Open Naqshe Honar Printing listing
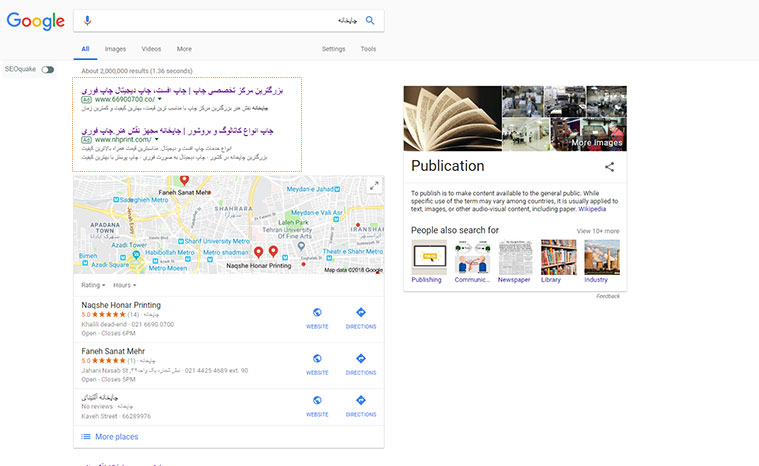Screen dimensions: 759x466 pos(121,305)
